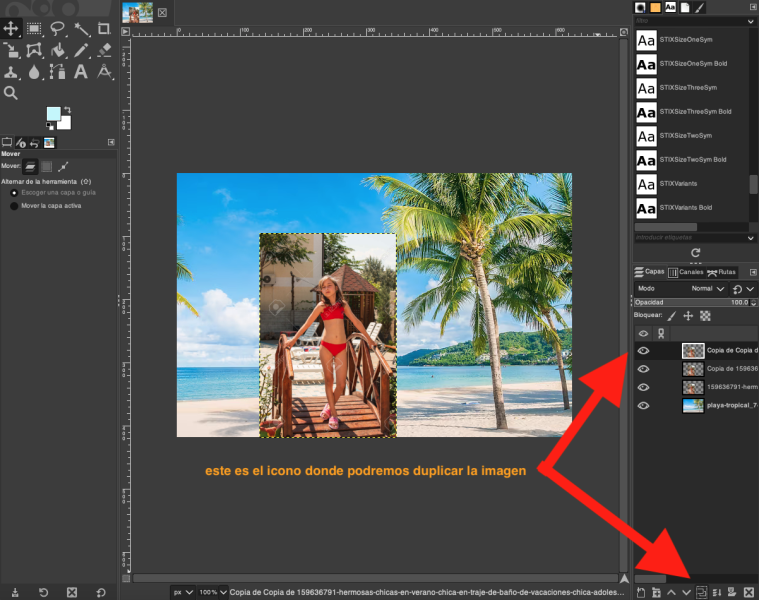Select the Text tool
Viewport: 759px width, 600px height.
tap(81, 72)
